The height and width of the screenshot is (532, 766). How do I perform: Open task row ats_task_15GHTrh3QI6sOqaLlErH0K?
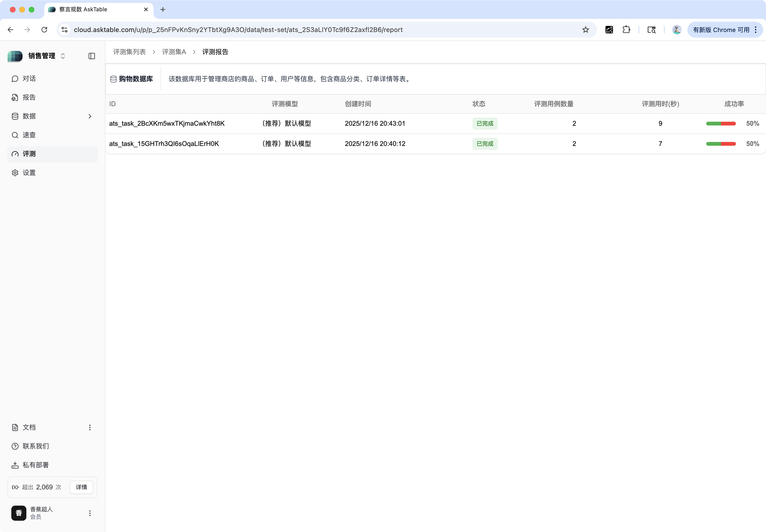pos(164,144)
